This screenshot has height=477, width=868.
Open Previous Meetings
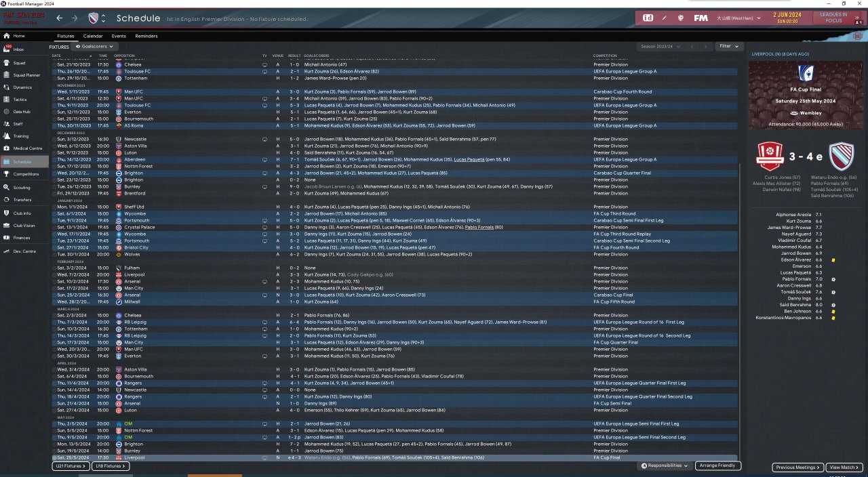click(798, 468)
